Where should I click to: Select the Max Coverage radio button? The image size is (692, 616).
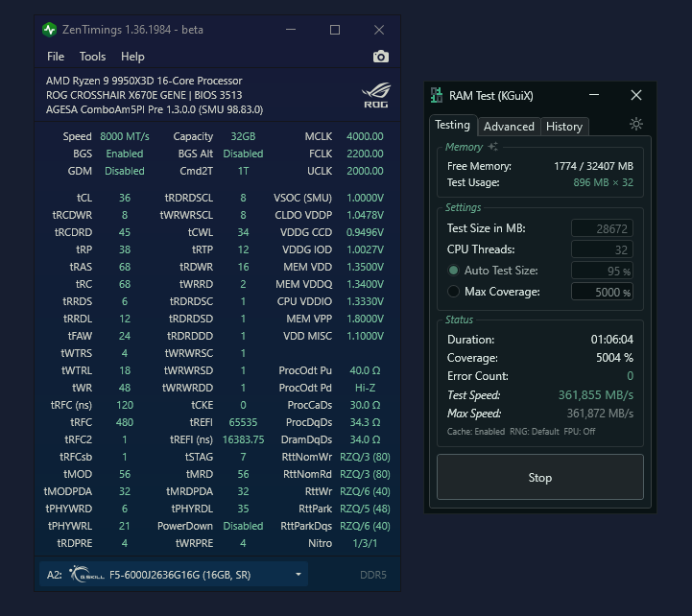(454, 292)
